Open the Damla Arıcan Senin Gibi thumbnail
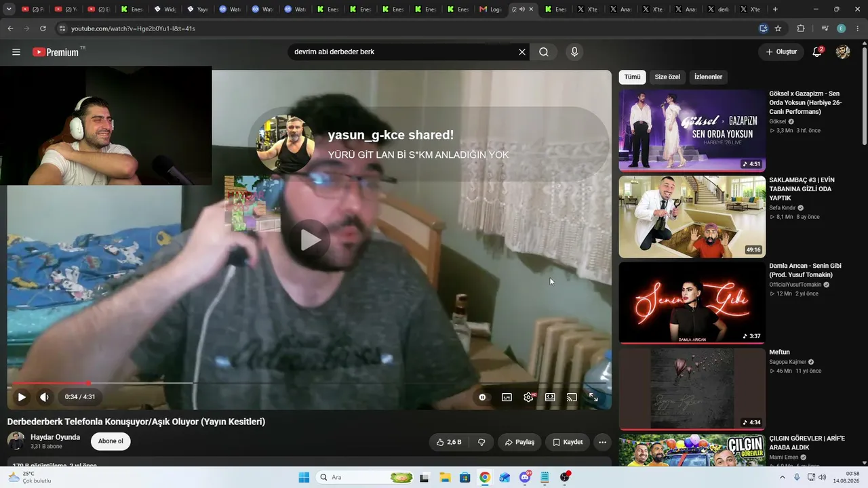The height and width of the screenshot is (488, 868). tap(692, 303)
